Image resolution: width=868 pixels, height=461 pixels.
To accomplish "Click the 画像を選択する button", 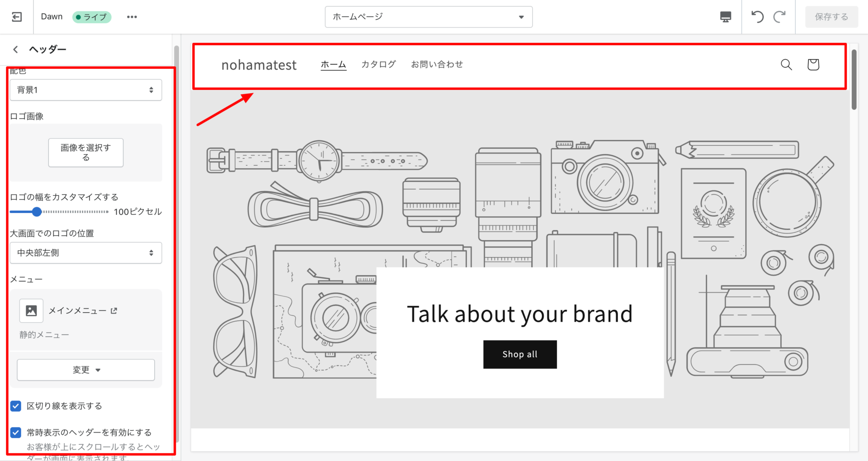I will point(86,152).
